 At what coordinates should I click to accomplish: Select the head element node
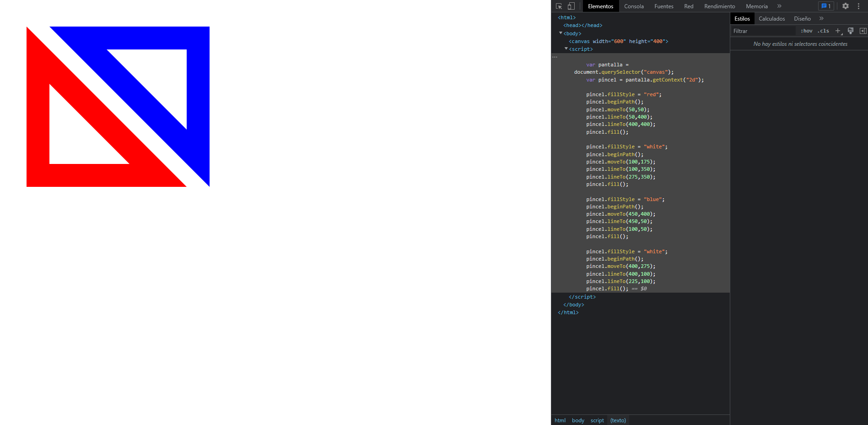582,25
